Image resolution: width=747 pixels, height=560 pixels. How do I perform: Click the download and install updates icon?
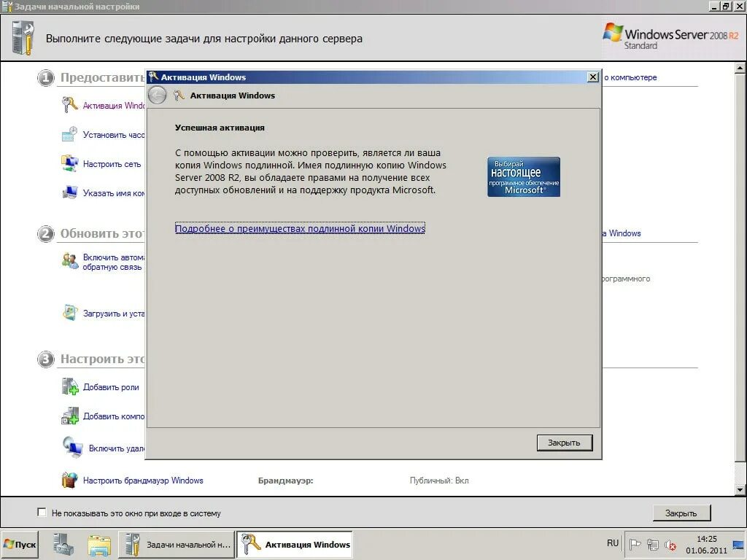pos(69,313)
